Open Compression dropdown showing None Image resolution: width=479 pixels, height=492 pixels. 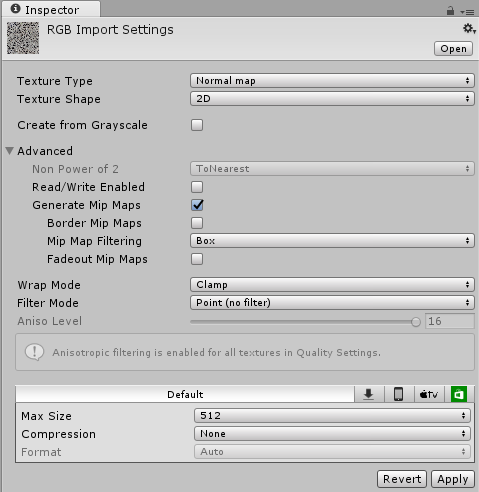332,434
